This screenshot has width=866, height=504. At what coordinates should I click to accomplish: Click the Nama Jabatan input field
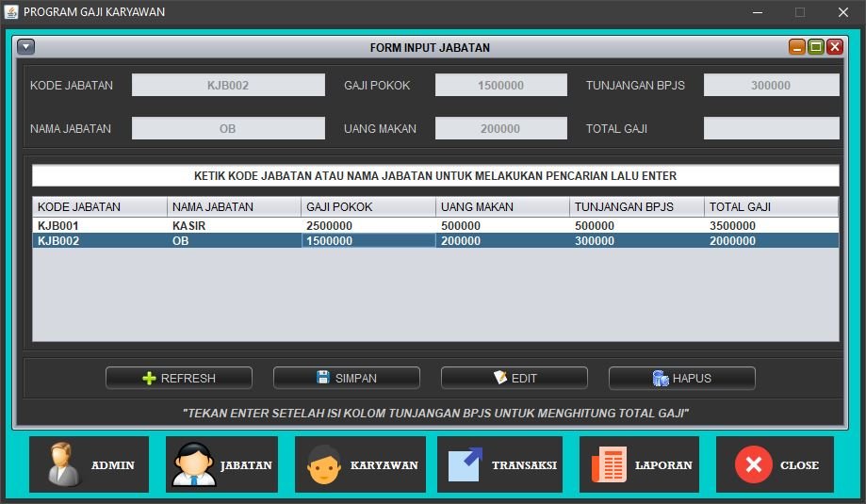click(x=228, y=128)
